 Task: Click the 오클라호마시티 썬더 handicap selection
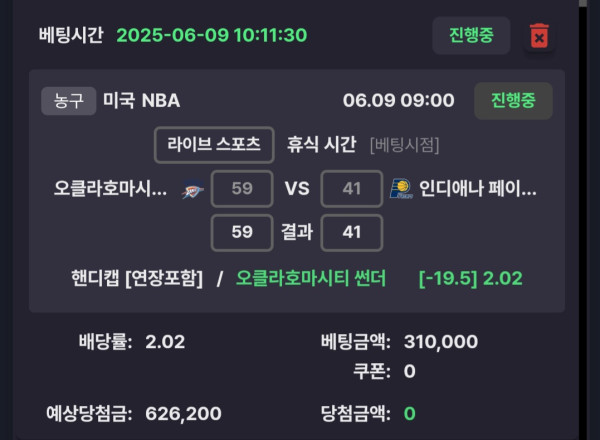tap(311, 278)
